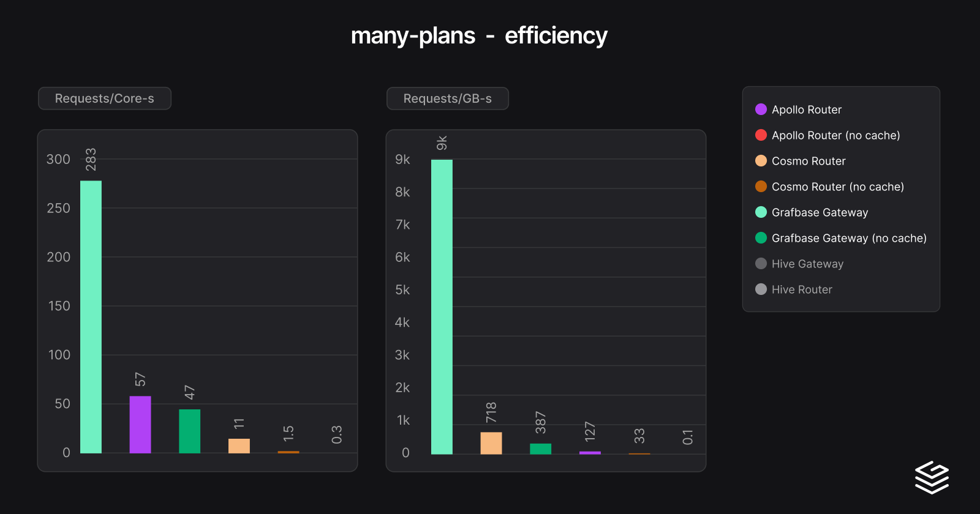Click the dark green 47 bar
The image size is (980, 514).
coord(190,431)
